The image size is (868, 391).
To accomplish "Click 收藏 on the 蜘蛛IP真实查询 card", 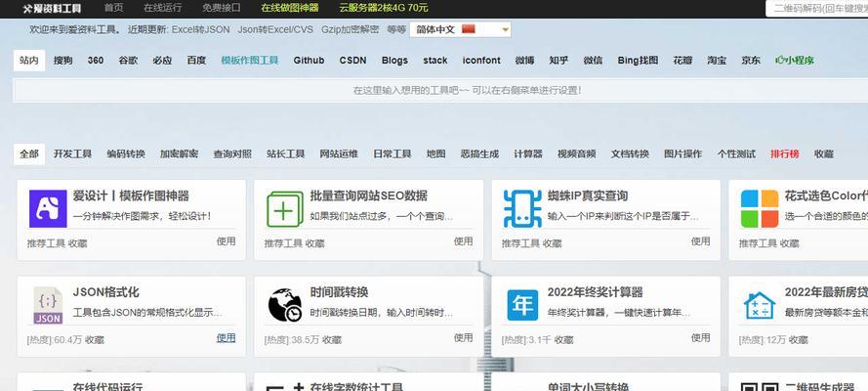I will [553, 243].
